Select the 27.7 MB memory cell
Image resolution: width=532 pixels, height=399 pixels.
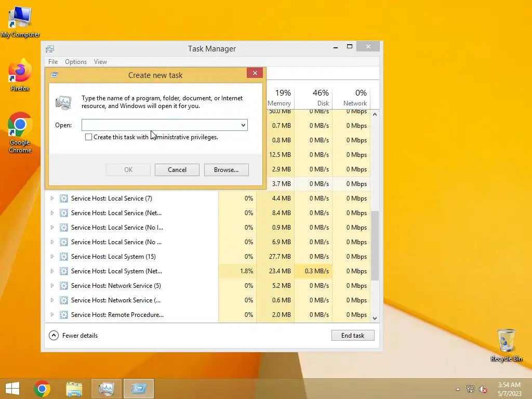[275, 257]
